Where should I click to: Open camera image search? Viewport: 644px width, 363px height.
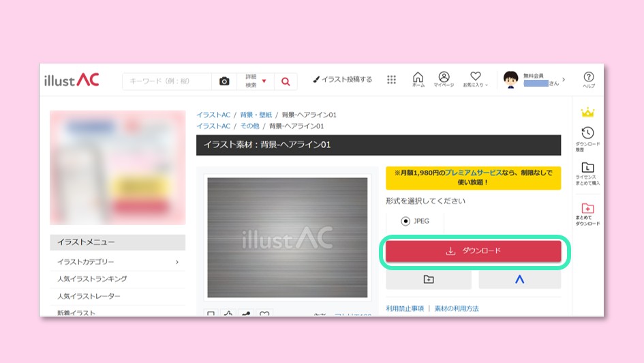point(224,81)
